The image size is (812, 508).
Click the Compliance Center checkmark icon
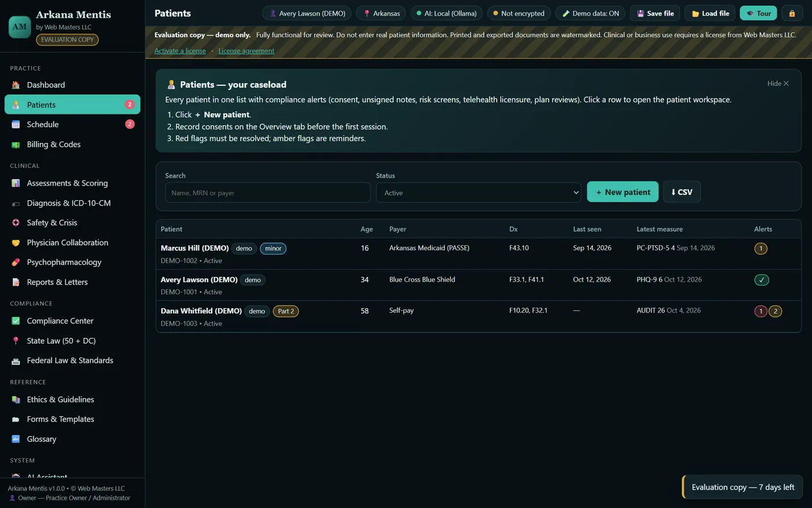[16, 320]
